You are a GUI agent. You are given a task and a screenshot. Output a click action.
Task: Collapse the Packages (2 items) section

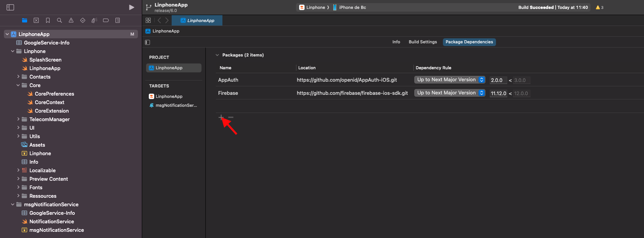[x=217, y=55]
